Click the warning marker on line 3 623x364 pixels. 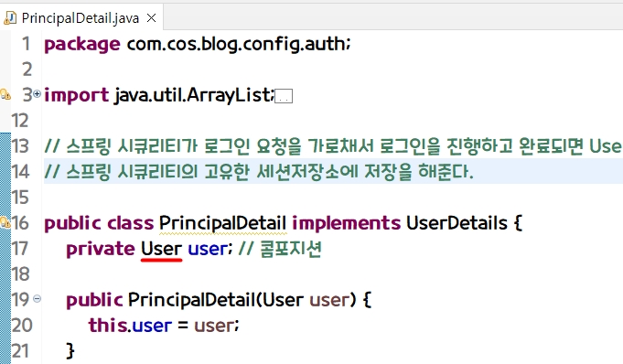pos(5,94)
